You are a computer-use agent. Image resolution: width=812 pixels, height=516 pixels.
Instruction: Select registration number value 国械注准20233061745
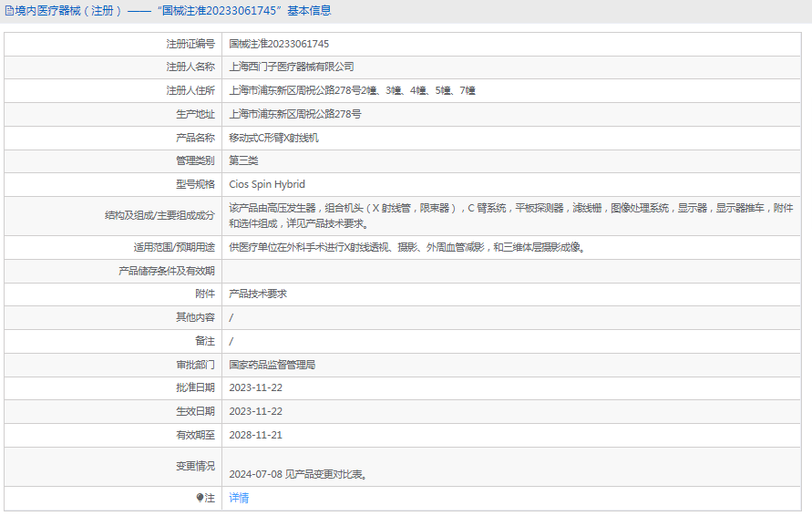point(279,44)
